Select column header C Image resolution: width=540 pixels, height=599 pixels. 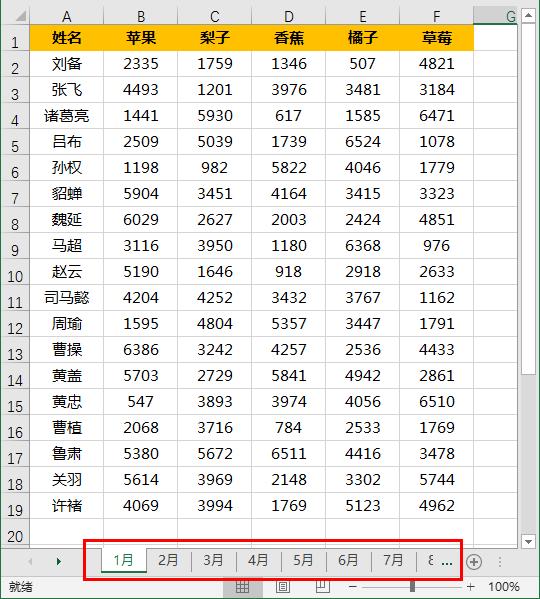[x=215, y=16]
